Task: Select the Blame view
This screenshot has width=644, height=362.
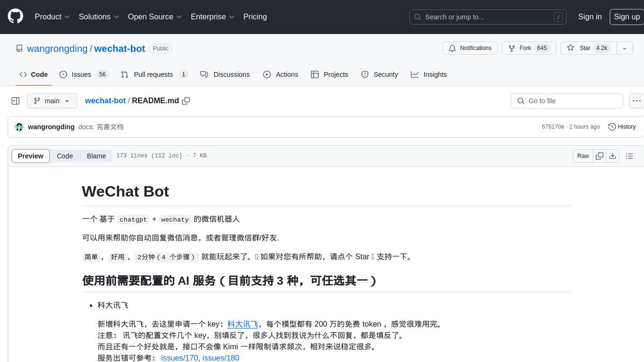Action: [x=97, y=156]
